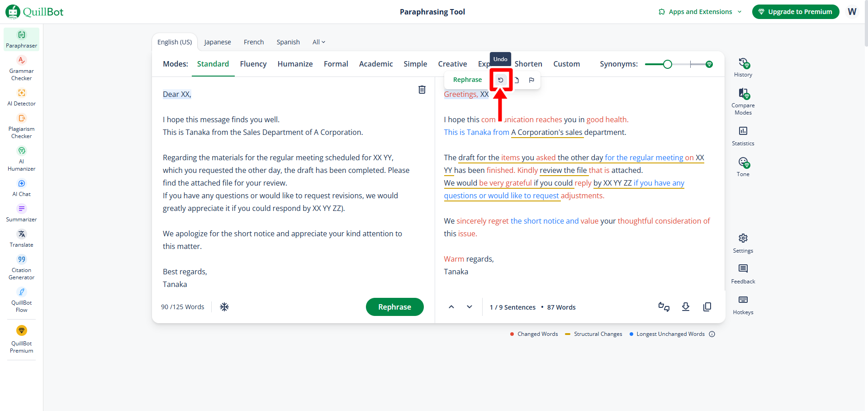The height and width of the screenshot is (411, 868).
Task: Open QuillBot Flow from sidebar
Action: point(21,300)
